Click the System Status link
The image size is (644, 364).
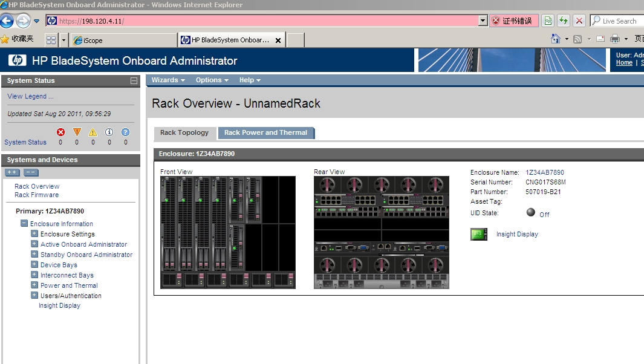click(25, 142)
